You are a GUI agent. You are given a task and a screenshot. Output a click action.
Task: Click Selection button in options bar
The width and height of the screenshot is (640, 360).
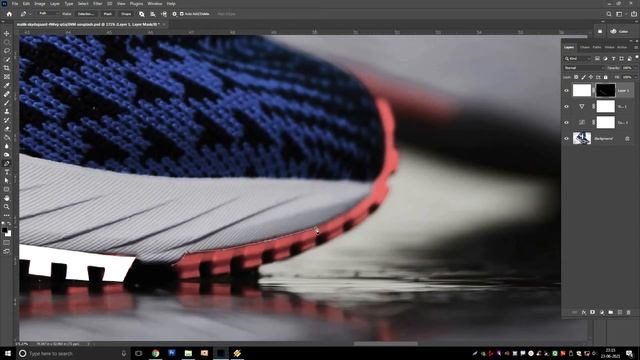[x=86, y=14]
